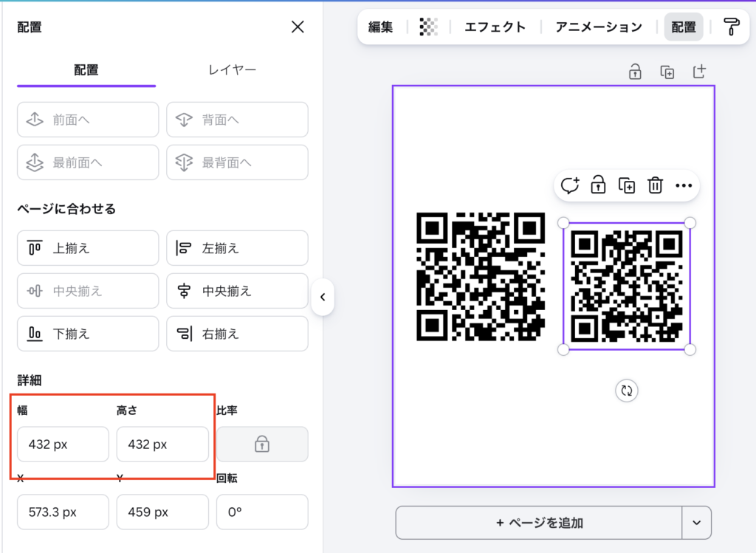Add a new page using the top-right icon
The width and height of the screenshot is (756, 553).
point(699,72)
